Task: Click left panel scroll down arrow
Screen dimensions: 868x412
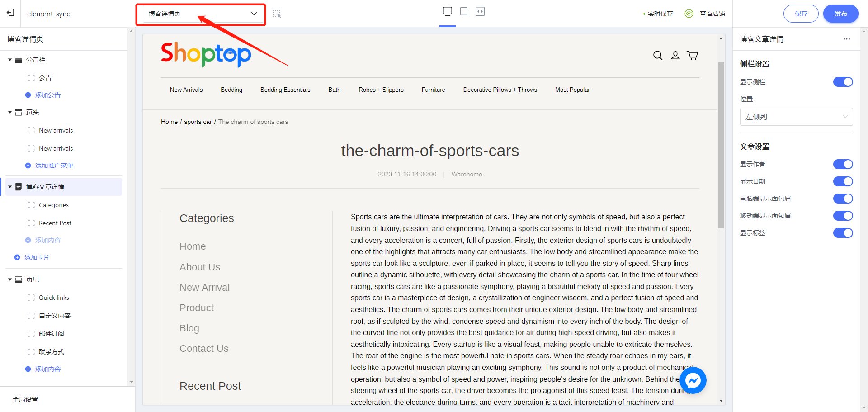Action: 131,382
